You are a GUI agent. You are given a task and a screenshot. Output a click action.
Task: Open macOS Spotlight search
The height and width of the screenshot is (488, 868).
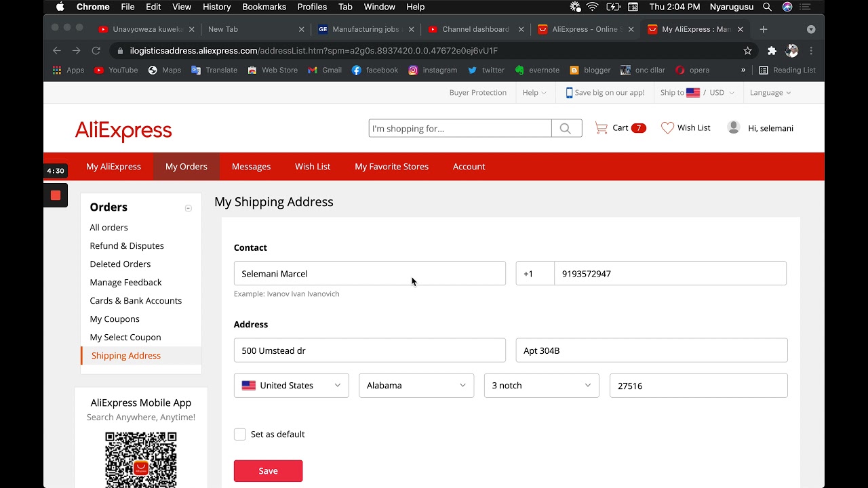(767, 7)
